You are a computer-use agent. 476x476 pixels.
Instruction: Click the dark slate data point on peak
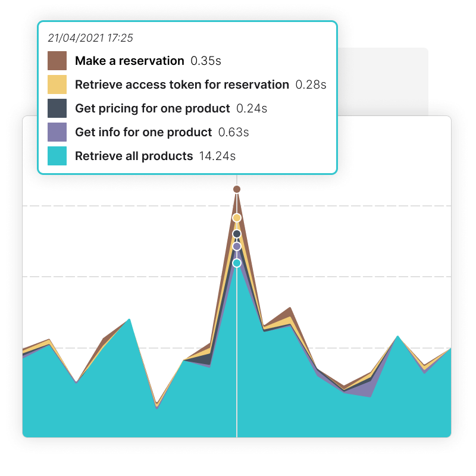(x=237, y=234)
